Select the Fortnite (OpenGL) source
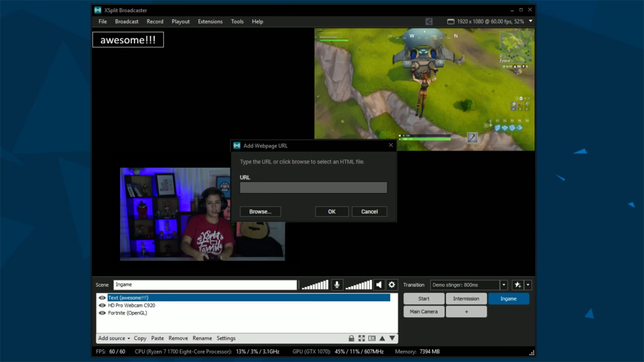This screenshot has width=644, height=362. click(127, 313)
